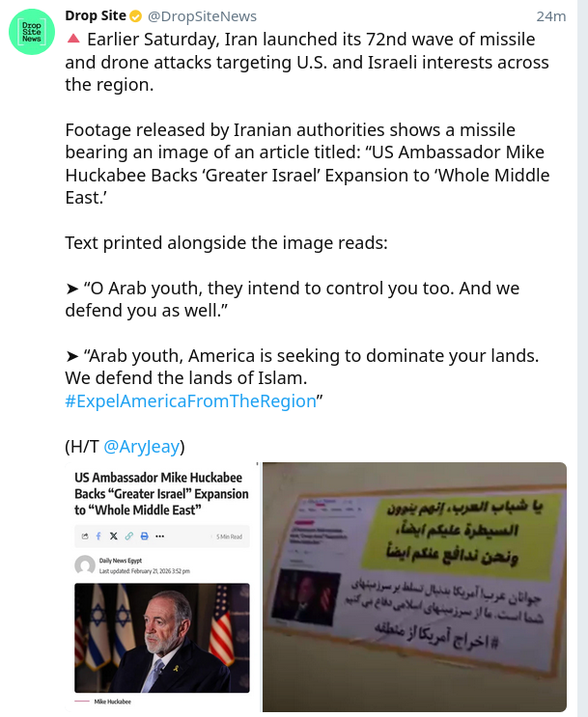Screen dimensions: 588x717
Task: Click the red triangle alert emoji
Action: tap(73, 40)
